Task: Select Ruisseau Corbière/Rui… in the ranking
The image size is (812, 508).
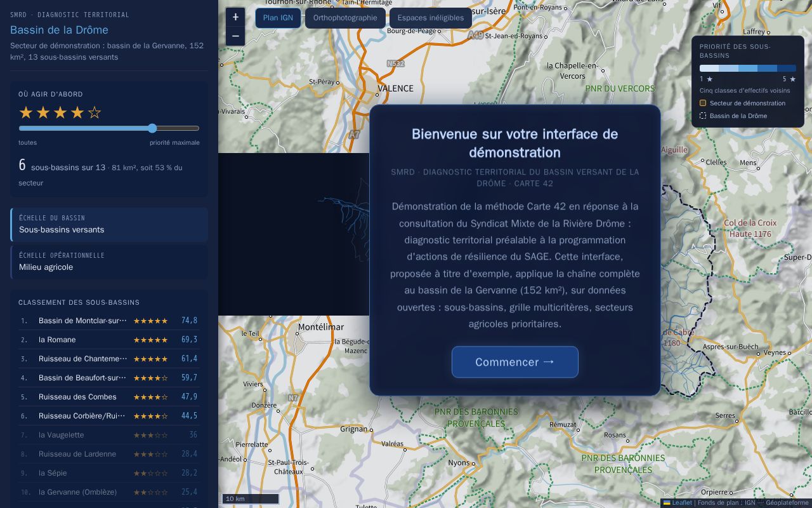Action: (x=109, y=416)
